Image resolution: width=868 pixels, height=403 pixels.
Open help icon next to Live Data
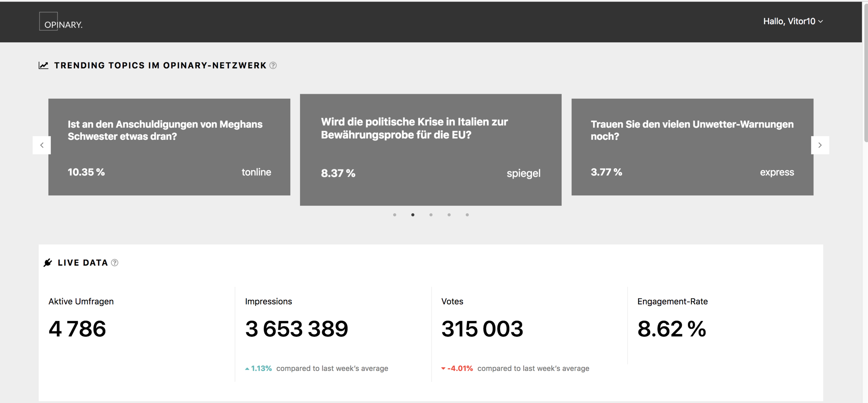tap(115, 263)
